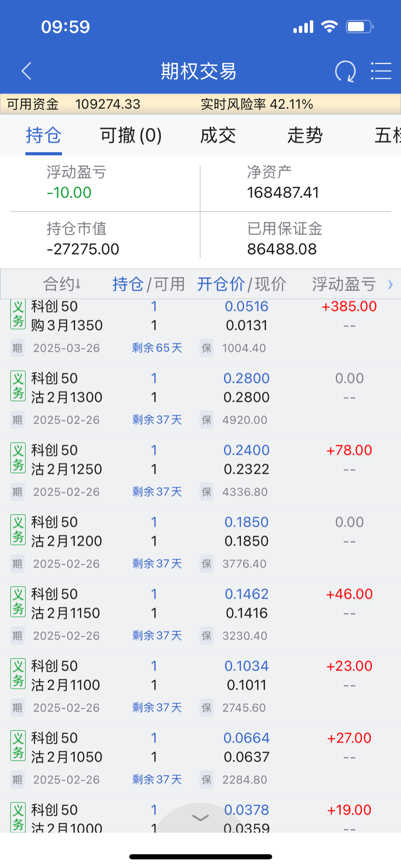Open the 成交 tab
Viewport: 401px width, 868px height.
tap(218, 135)
